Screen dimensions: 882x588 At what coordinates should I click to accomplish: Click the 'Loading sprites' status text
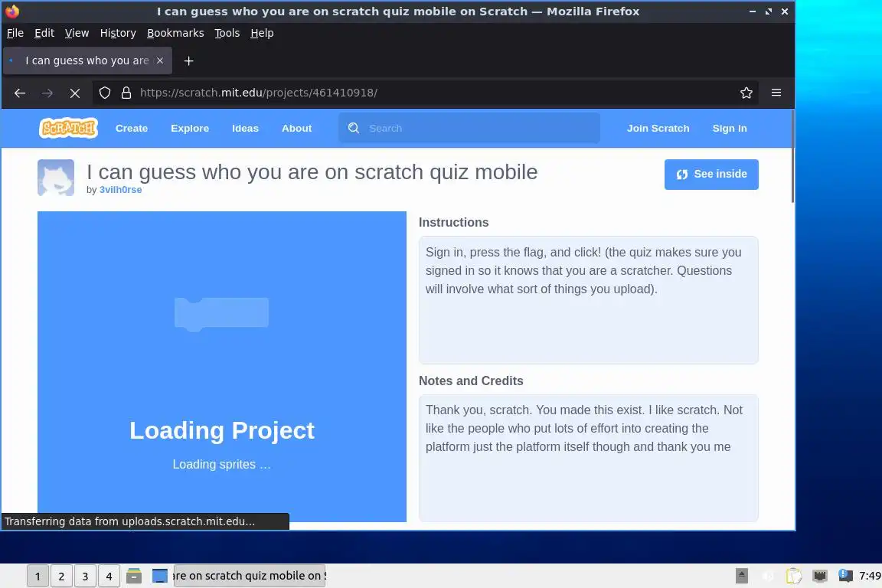221,464
